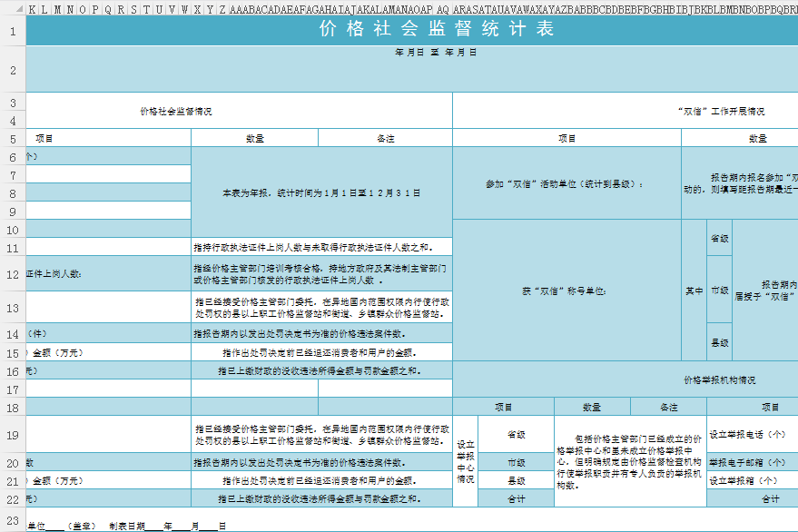Select the date range cell 年 月 日 至 年 月 日

point(436,53)
